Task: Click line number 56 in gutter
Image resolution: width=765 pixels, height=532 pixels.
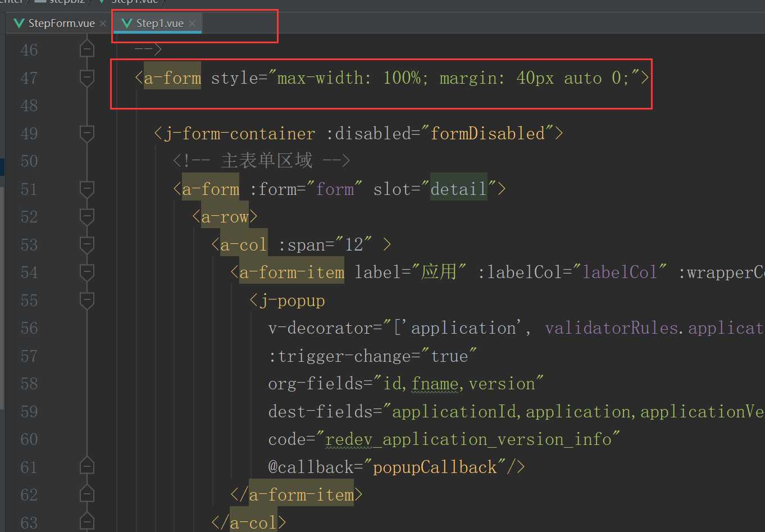Action: (29, 328)
